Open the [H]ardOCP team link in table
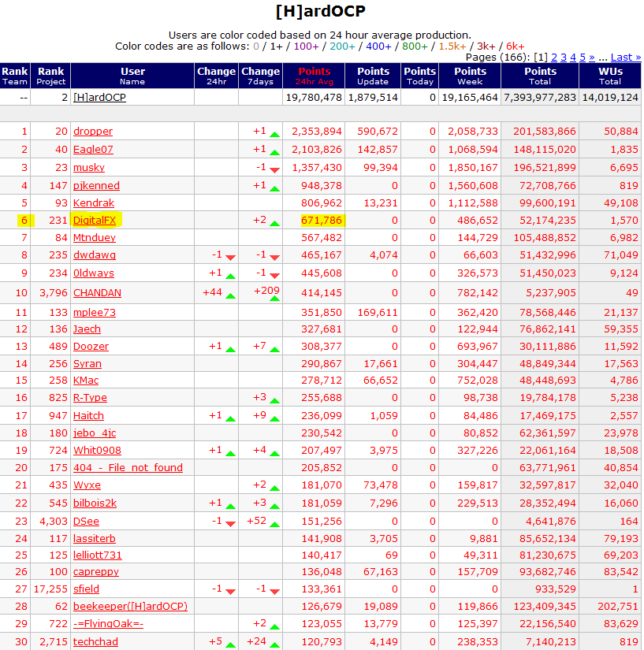The width and height of the screenshot is (644, 650). (x=99, y=98)
